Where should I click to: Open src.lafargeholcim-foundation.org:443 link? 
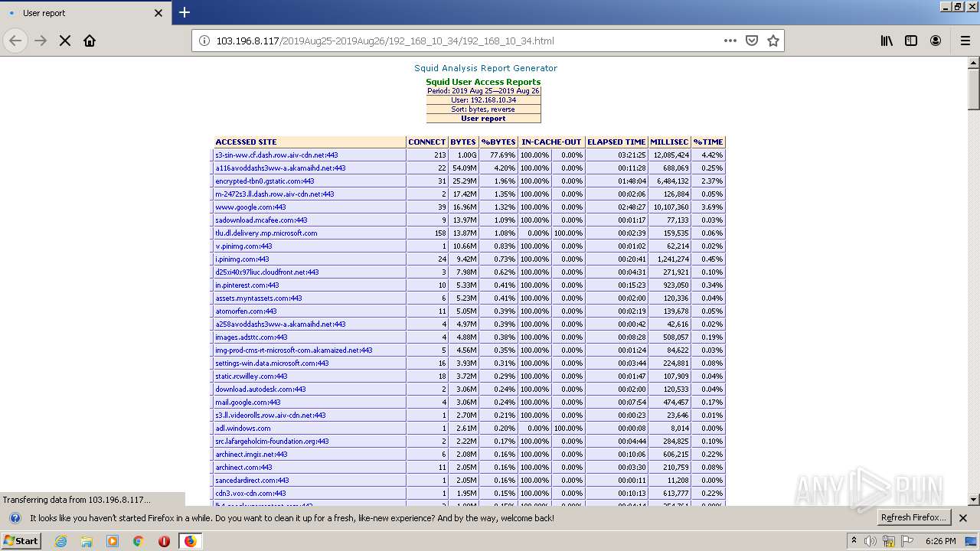tap(272, 442)
